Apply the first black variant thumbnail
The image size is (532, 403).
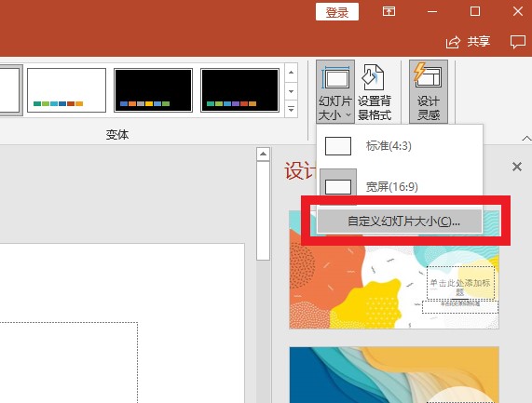pos(154,90)
